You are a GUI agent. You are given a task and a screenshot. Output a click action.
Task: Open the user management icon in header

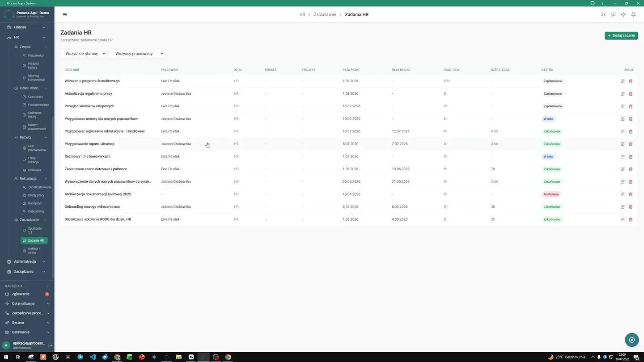(603, 15)
